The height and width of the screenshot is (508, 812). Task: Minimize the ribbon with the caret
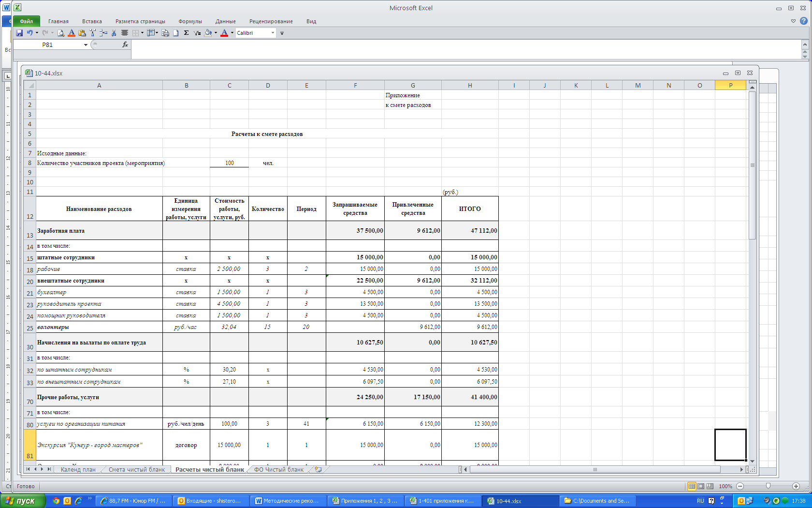click(793, 21)
